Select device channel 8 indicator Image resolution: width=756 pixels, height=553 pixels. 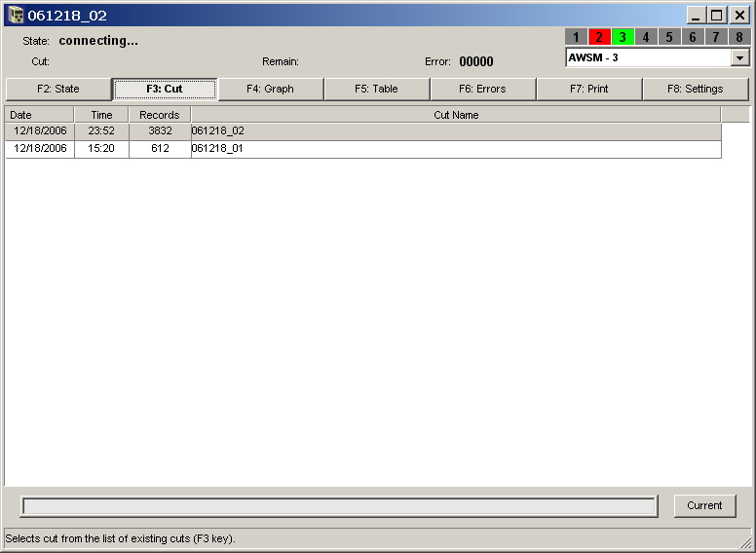[739, 37]
